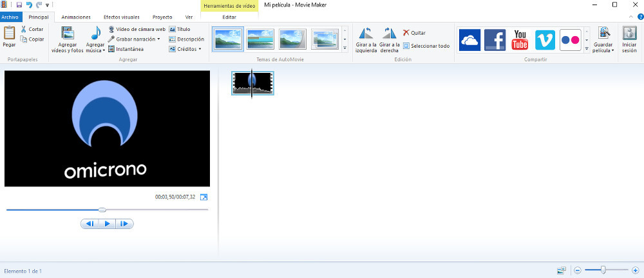
Task: View preview in full screen icon
Action: pos(204,197)
